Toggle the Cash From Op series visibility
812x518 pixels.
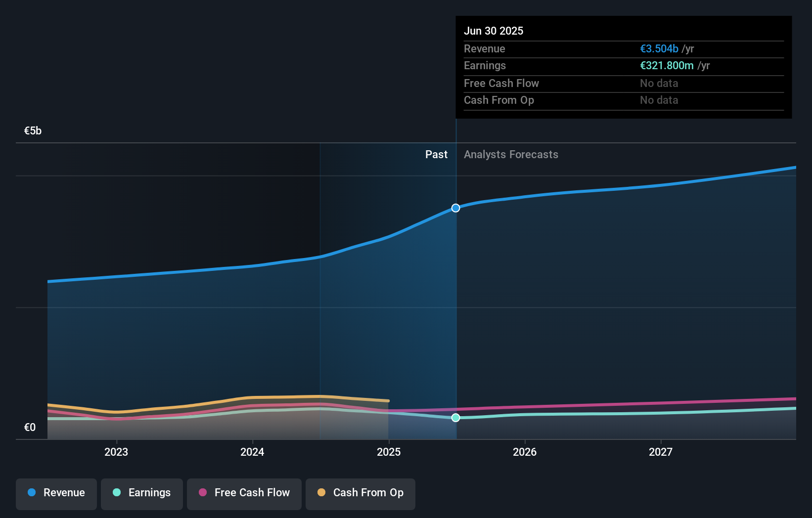pyautogui.click(x=361, y=494)
